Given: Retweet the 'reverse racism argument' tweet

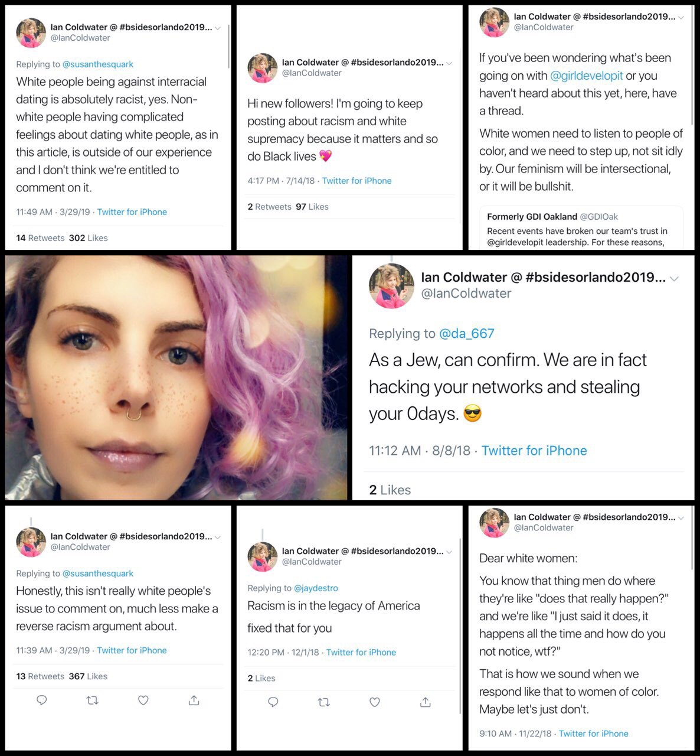Looking at the screenshot, I should point(92,700).
